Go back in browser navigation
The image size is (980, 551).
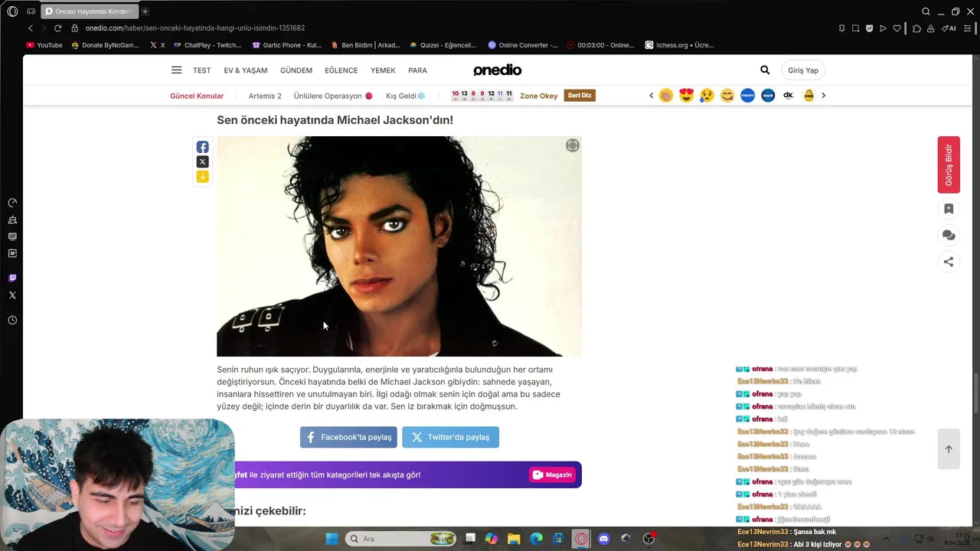[31, 28]
